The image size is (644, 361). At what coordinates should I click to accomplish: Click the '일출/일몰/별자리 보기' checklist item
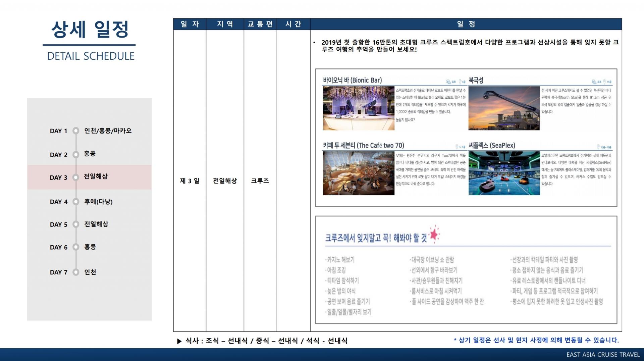[x=348, y=312]
